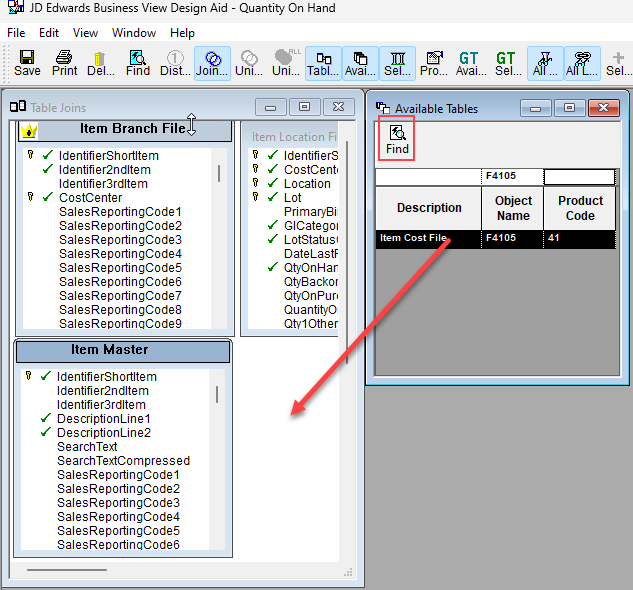Click the Table Joins horizontal scrollbar

pos(67,570)
